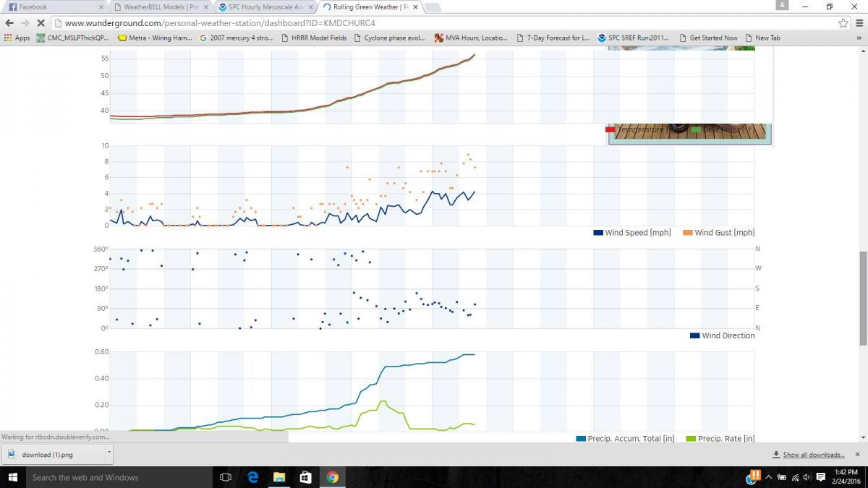Open the Windows Start menu
Screen dimensions: 868x488
click(12, 477)
